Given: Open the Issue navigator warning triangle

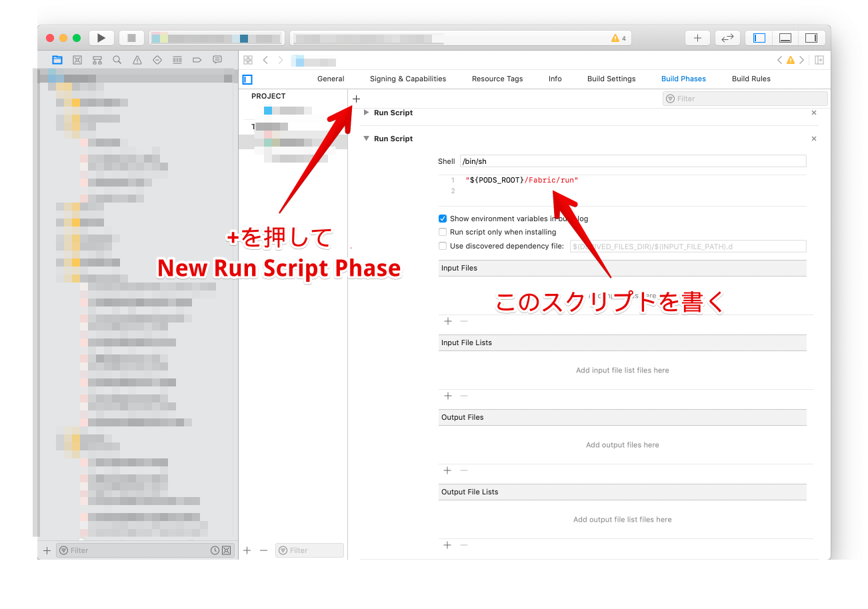Looking at the screenshot, I should [x=137, y=59].
